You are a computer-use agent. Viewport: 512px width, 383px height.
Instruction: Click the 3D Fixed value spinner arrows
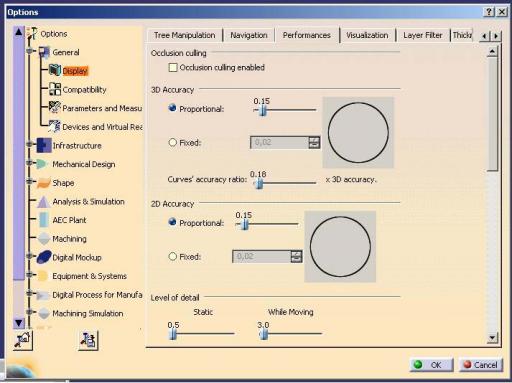pos(314,143)
